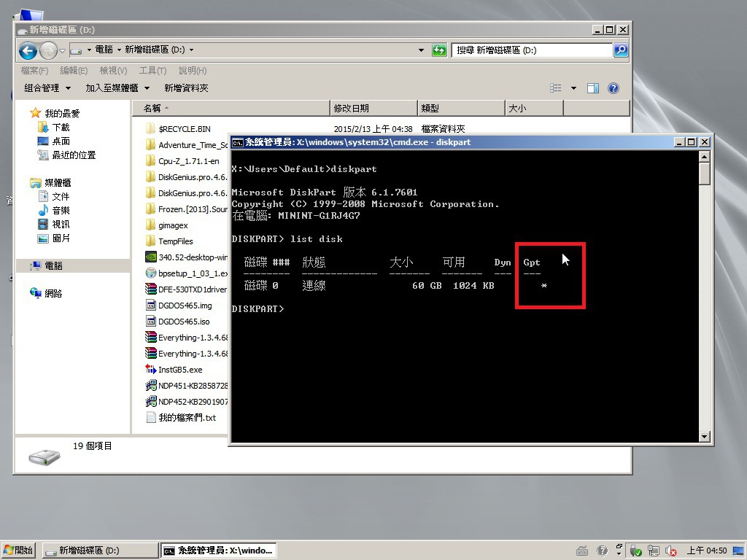Open 加入至媒體櫃 dropdown
The height and width of the screenshot is (560, 747).
(x=117, y=88)
